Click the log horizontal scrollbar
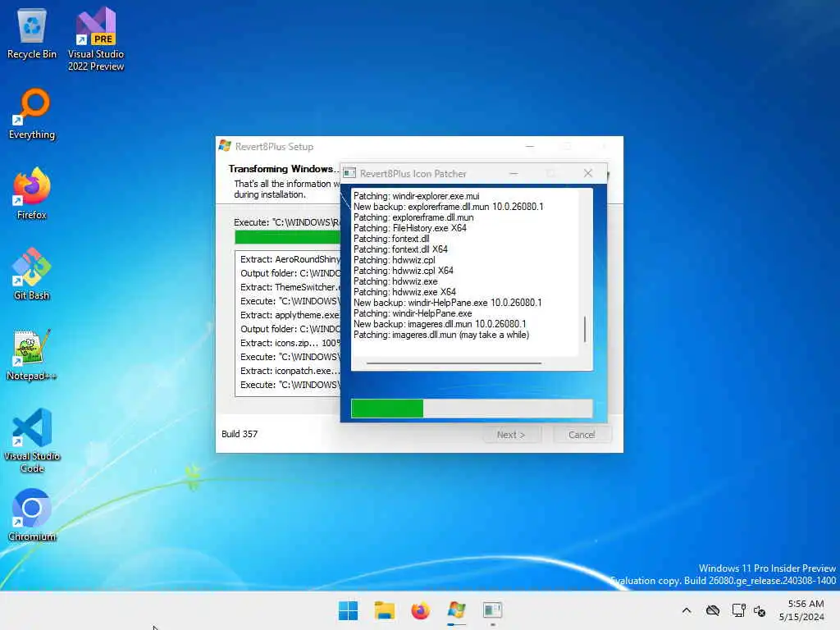Viewport: 840px width, 630px height. (454, 363)
